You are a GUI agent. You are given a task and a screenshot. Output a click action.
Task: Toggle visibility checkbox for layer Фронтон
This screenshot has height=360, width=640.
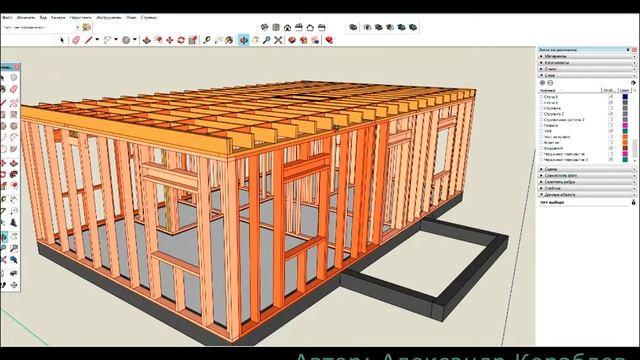[611, 143]
